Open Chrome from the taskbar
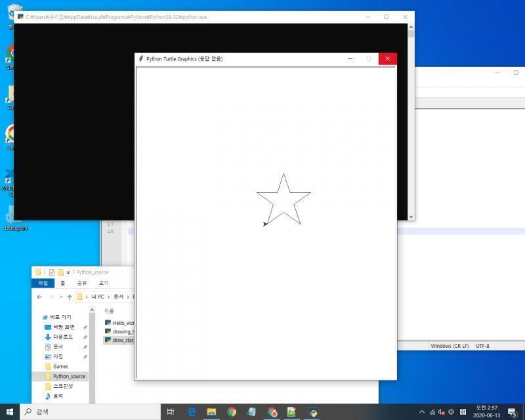This screenshot has width=525, height=420. tap(232, 411)
